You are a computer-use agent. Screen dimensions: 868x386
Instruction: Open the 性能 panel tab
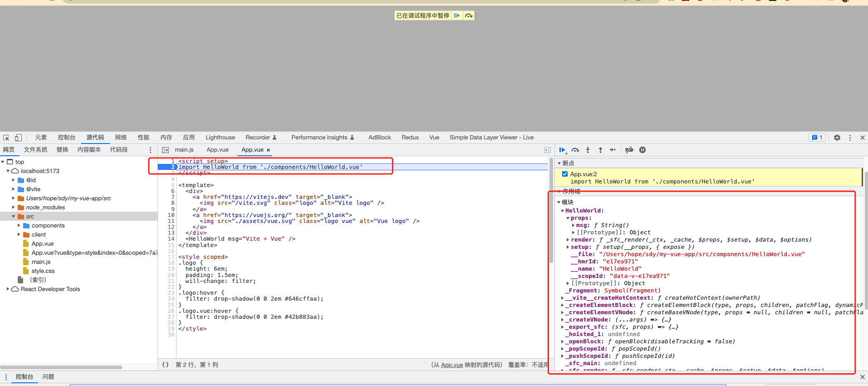tap(143, 138)
